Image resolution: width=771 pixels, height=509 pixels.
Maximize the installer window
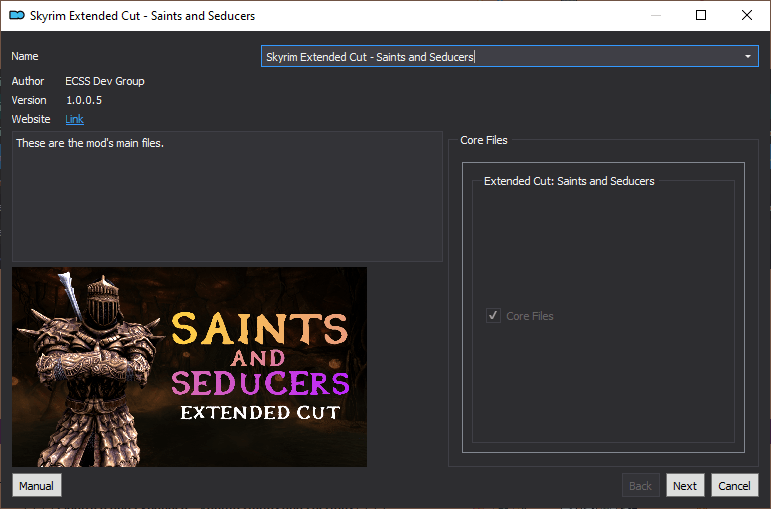701,15
